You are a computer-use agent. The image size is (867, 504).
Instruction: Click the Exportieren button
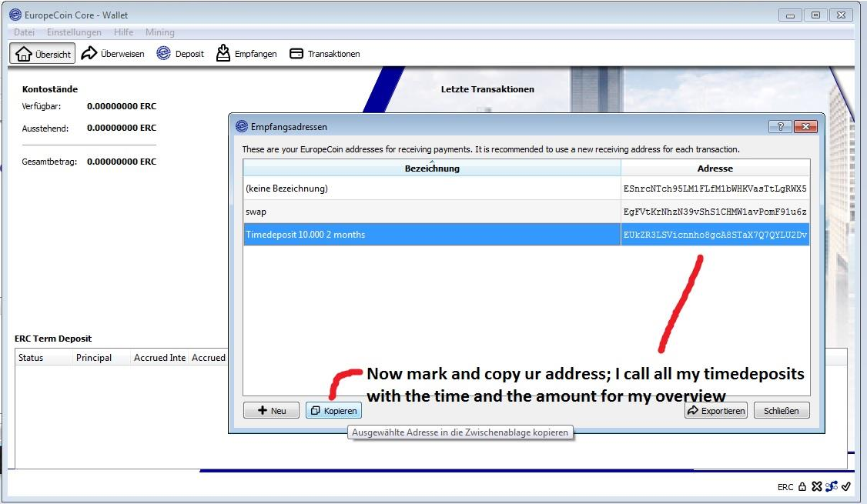(716, 410)
